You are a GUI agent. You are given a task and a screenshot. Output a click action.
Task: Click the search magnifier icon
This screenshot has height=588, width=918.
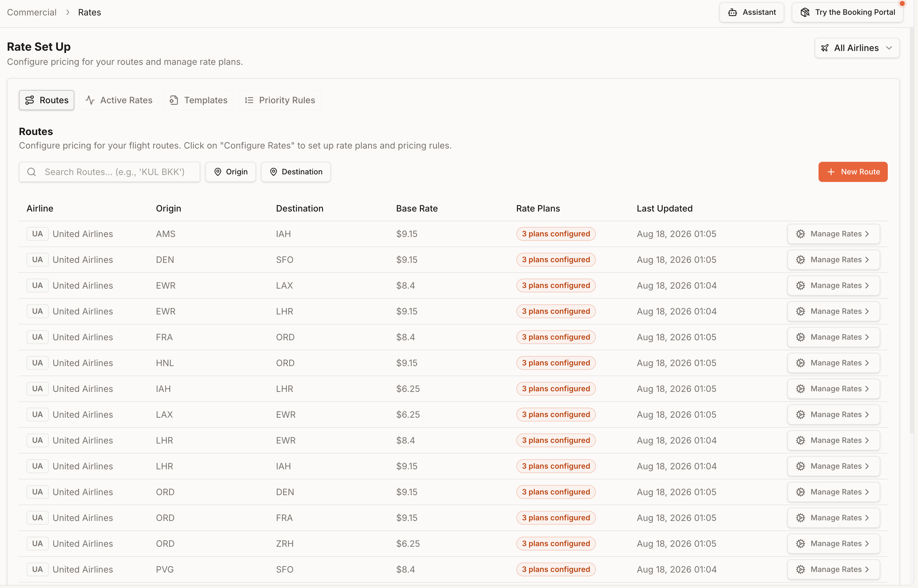tap(32, 172)
